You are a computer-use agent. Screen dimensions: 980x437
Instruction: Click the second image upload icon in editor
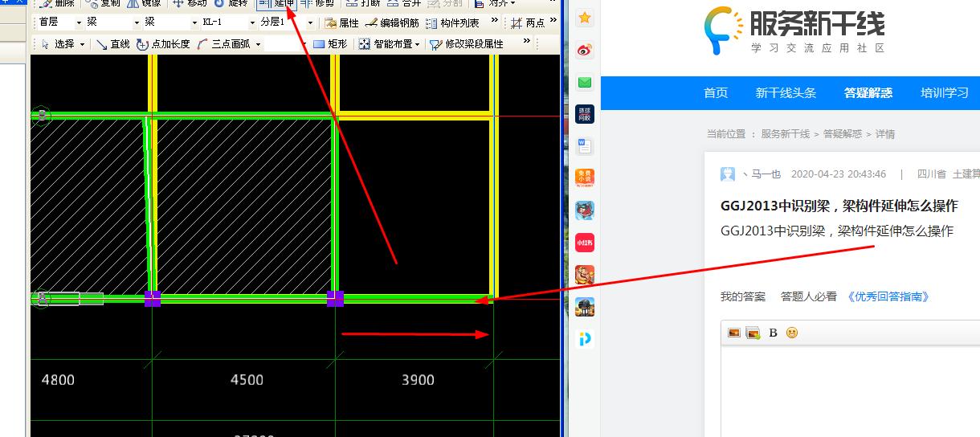click(x=753, y=333)
